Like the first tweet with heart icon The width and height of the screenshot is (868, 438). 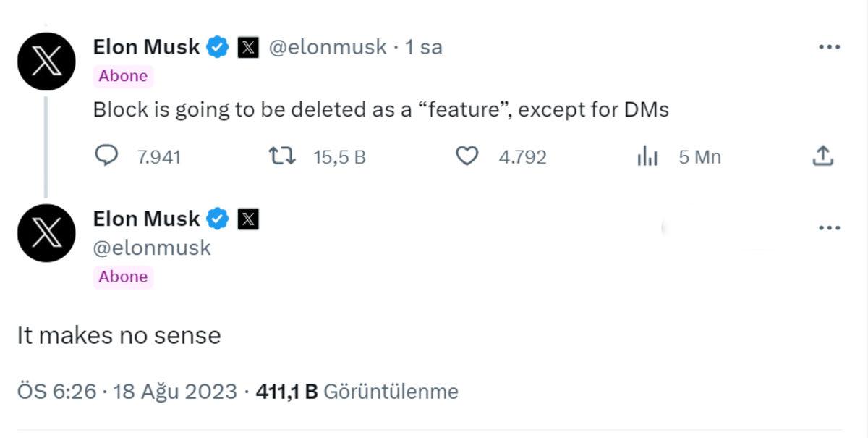click(x=467, y=156)
